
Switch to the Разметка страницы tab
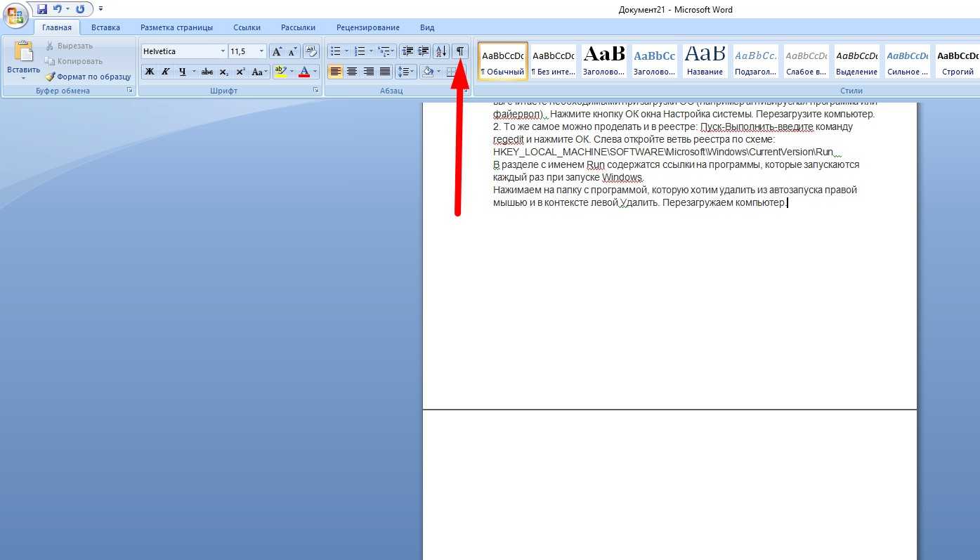[x=176, y=27]
